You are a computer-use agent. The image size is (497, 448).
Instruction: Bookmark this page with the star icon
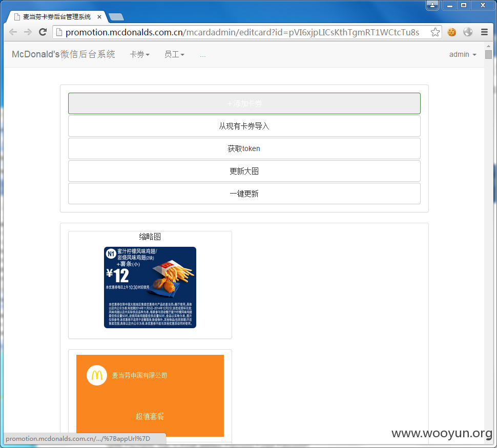coord(435,32)
